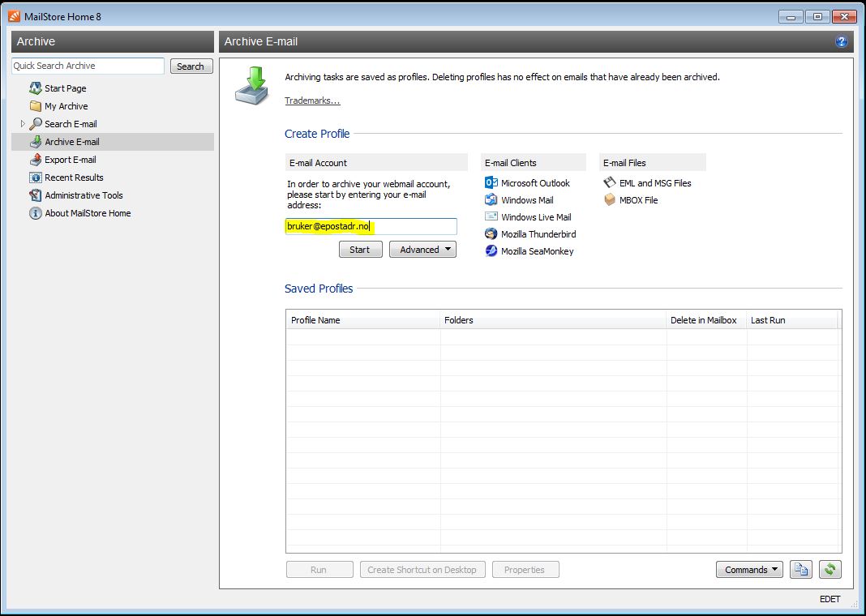Choose the Microsoft Outlook client icon
This screenshot has width=866, height=616.
click(491, 182)
